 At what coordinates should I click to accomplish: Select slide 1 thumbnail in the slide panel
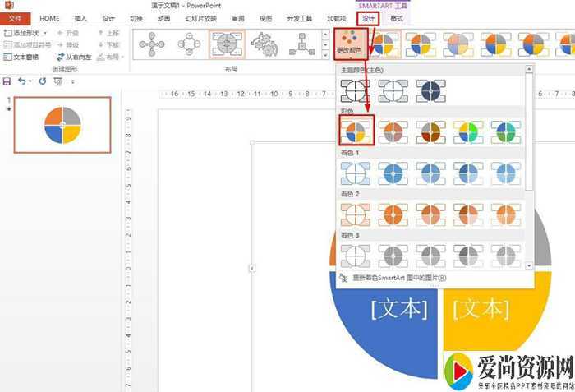pos(62,124)
